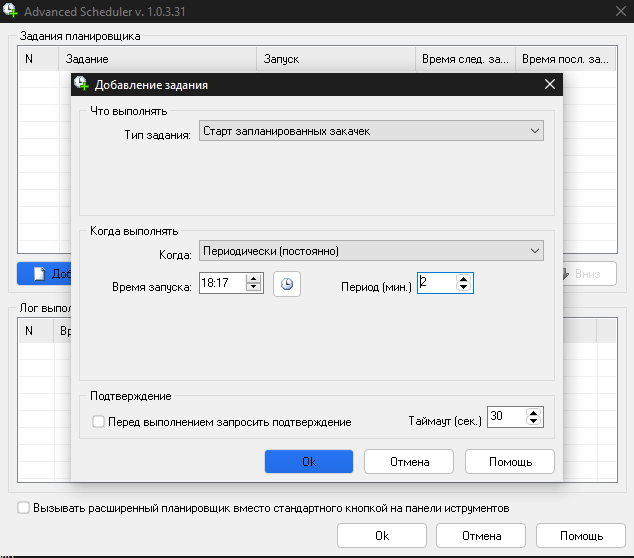The image size is (634, 558).
Task: Decrease Время запуска with down arrow
Action: (x=253, y=289)
